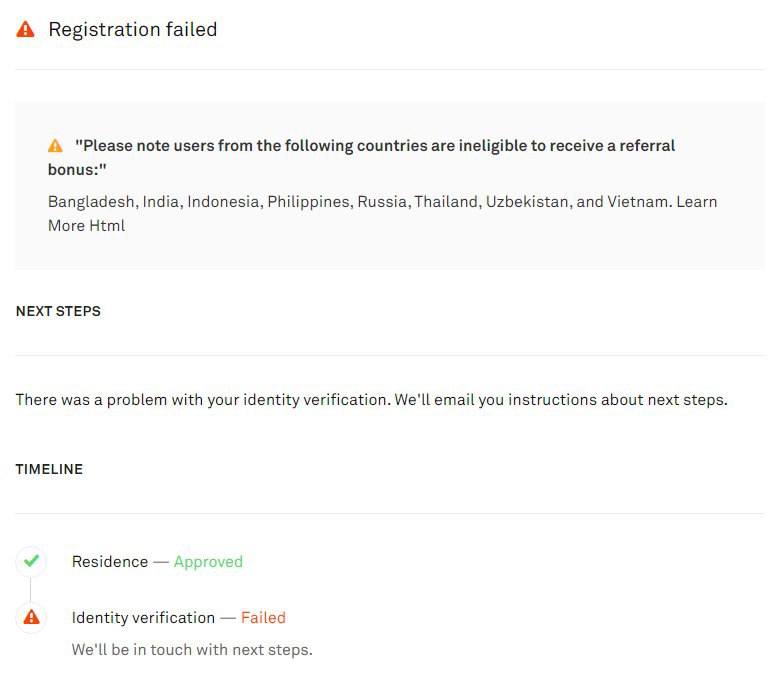Click the red warning icon for Identity verification
The width and height of the screenshot is (770, 687).
tap(31, 617)
